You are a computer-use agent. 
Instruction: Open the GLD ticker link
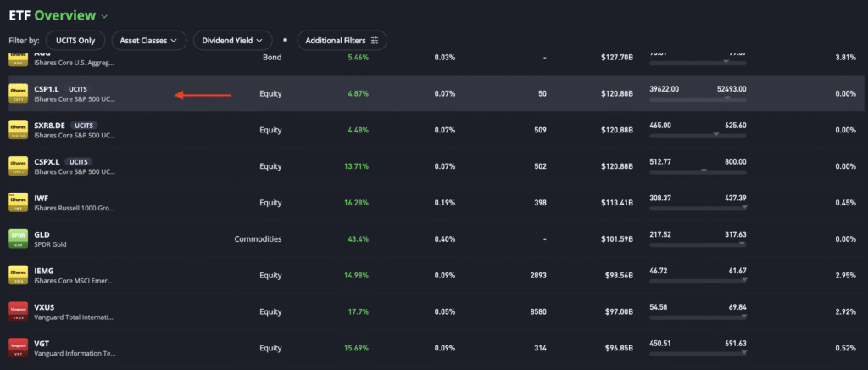click(42, 234)
